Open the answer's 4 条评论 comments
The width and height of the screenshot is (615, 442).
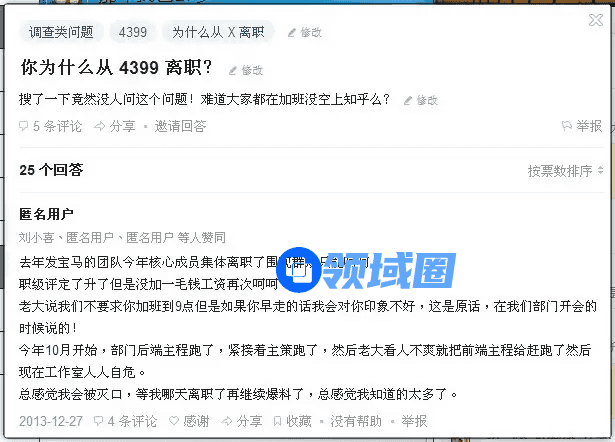[126, 421]
